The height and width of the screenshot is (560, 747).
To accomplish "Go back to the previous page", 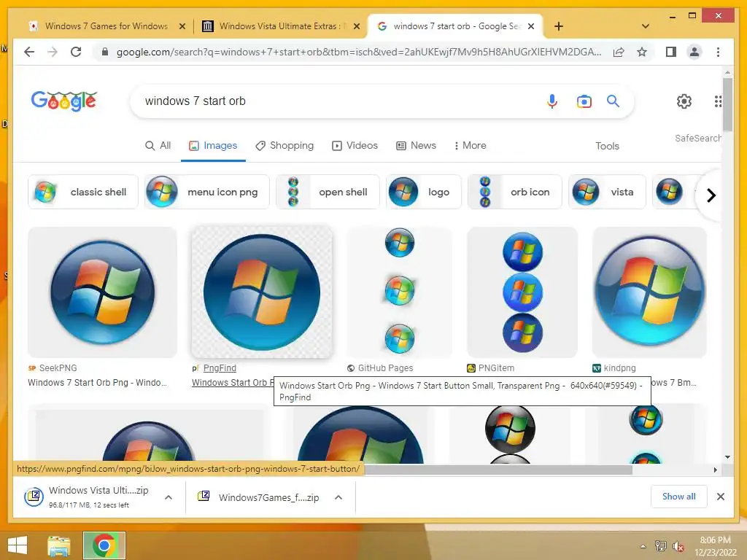I will click(x=29, y=52).
